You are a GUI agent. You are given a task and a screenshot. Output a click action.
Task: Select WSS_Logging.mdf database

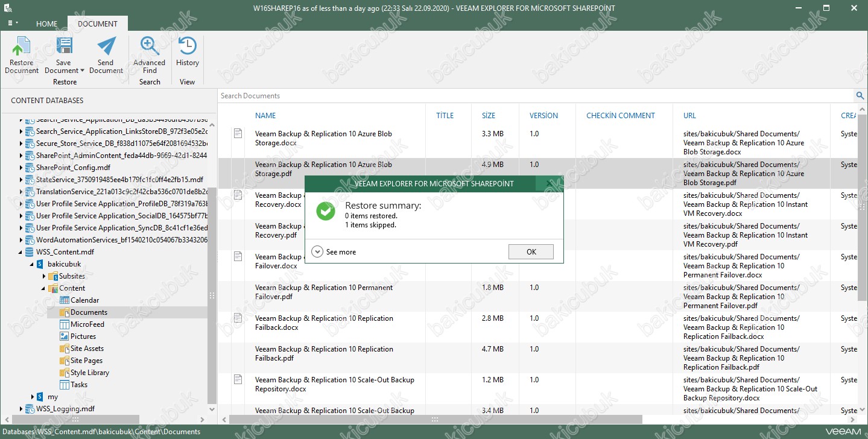pyautogui.click(x=65, y=409)
